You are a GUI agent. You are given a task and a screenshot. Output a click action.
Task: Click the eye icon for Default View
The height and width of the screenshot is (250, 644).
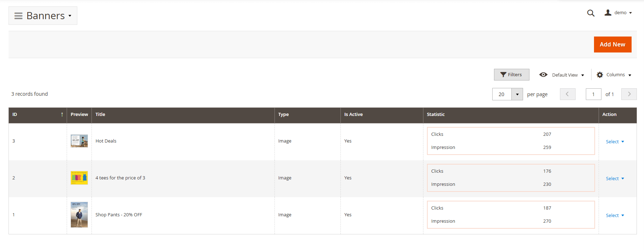tap(543, 75)
